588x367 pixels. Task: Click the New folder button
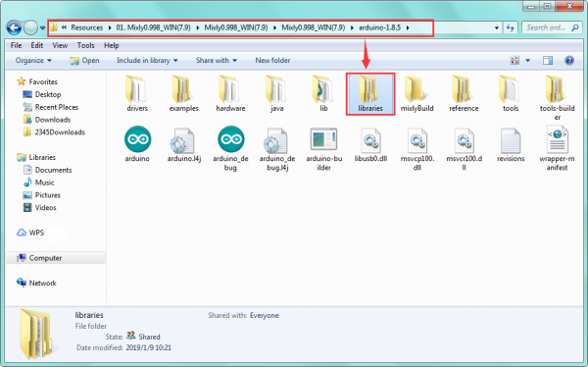(x=272, y=61)
